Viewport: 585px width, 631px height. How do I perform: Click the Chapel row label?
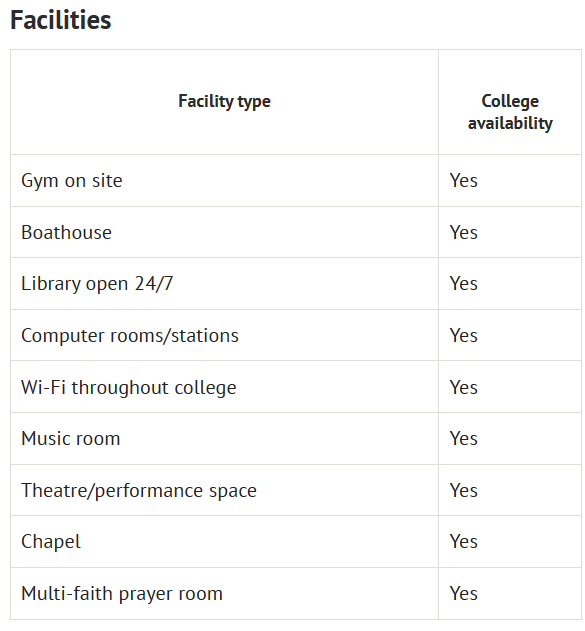pyautogui.click(x=51, y=542)
